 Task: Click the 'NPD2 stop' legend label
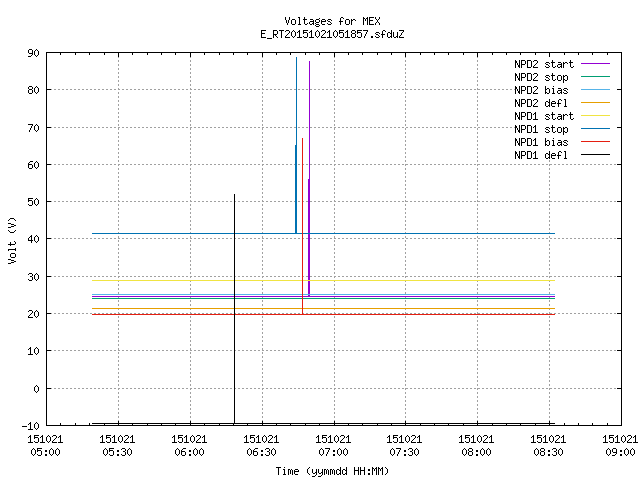point(541,77)
